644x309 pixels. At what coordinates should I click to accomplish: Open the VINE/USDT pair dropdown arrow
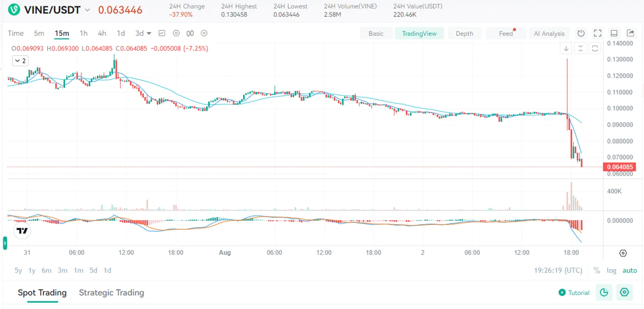87,10
